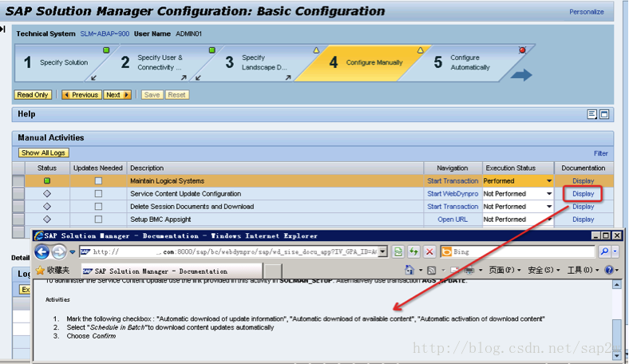
Task: Open search provider options dropdown arrow
Action: tap(615, 251)
